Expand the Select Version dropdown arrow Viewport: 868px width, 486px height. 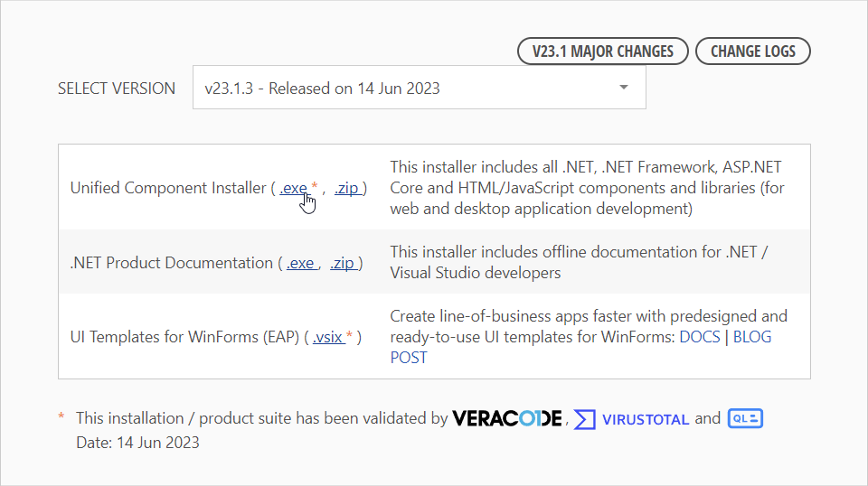tap(624, 88)
